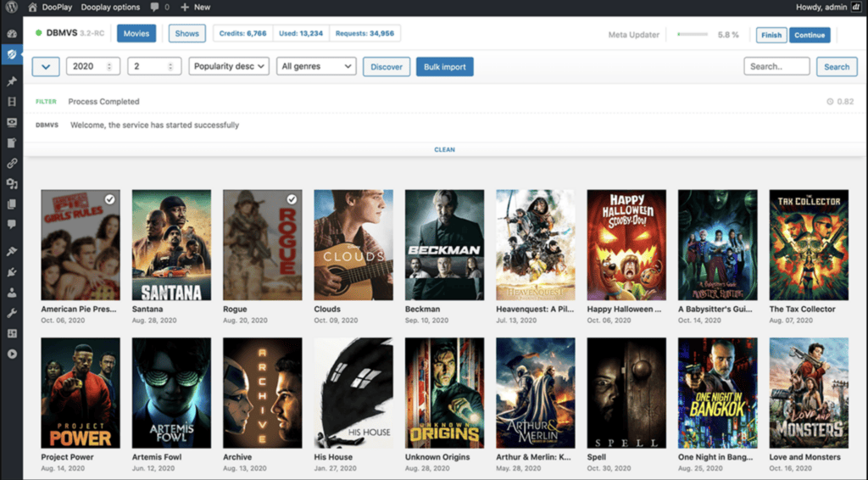
Task: Click the Bulk import button
Action: [x=444, y=66]
